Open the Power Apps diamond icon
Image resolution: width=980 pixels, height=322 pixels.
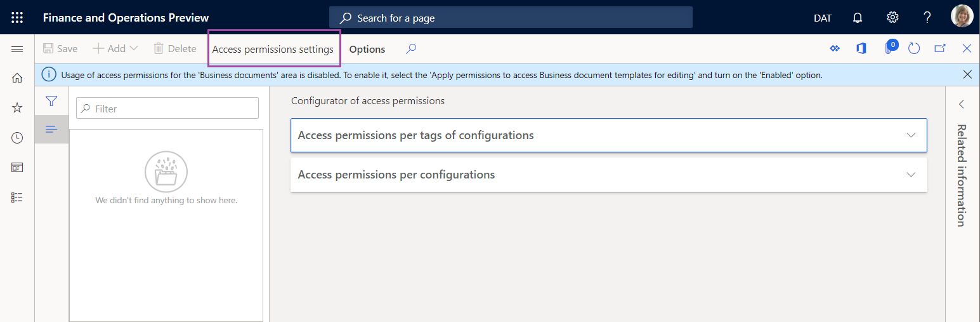click(x=835, y=49)
